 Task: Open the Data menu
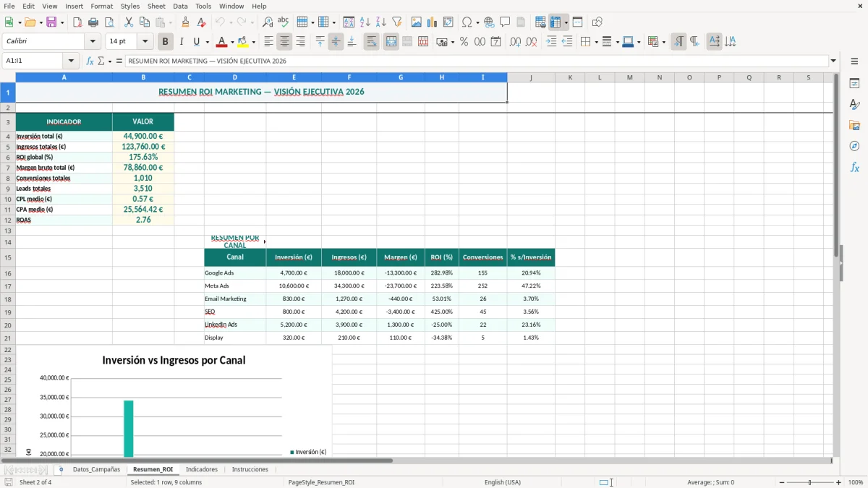coord(180,6)
